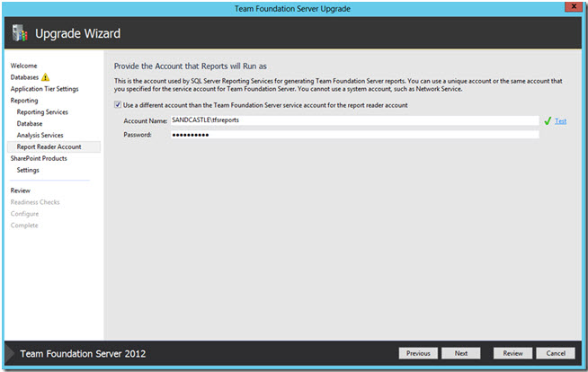The image size is (588, 372).
Task: Click the Upgrade Wizard server icon
Action: click(x=20, y=33)
